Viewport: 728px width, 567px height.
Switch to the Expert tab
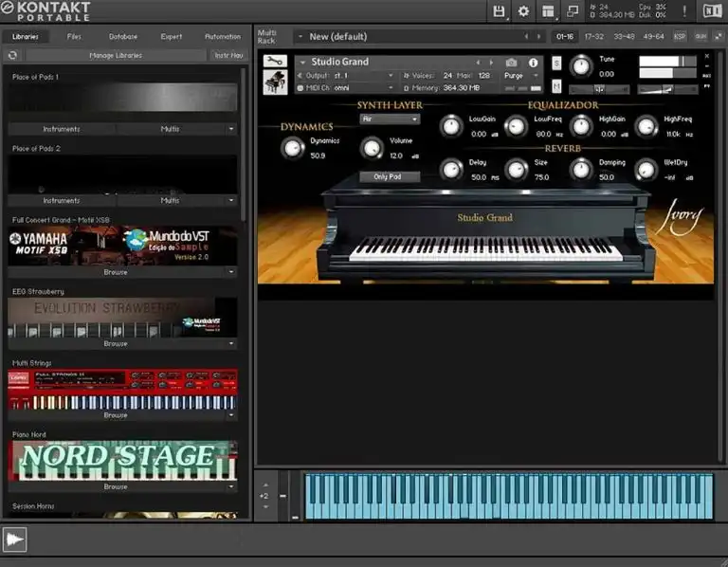click(x=172, y=36)
